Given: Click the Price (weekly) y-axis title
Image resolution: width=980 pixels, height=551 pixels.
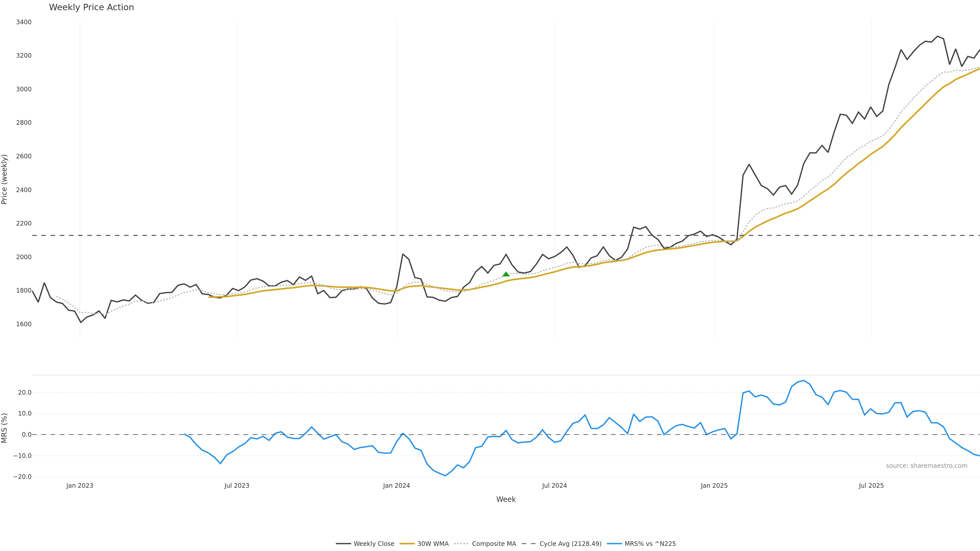Looking at the screenshot, I should coord(5,179).
